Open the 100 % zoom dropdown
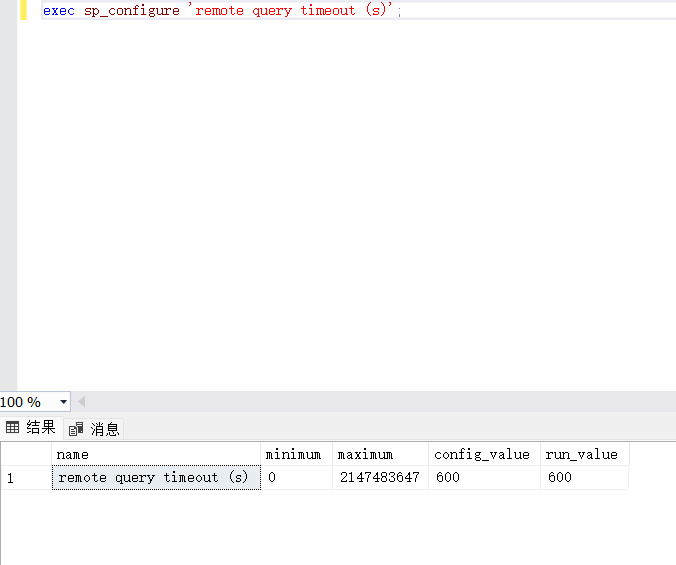This screenshot has height=565, width=676. click(63, 402)
